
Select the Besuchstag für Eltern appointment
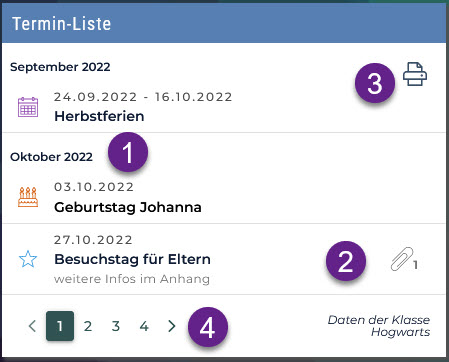click(x=224, y=259)
